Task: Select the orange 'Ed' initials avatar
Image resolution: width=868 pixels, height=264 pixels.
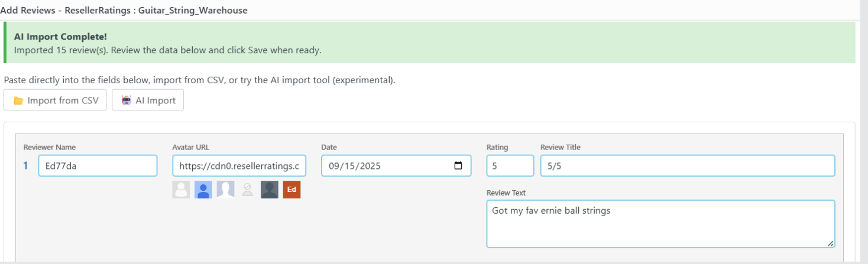Action: [x=292, y=190]
